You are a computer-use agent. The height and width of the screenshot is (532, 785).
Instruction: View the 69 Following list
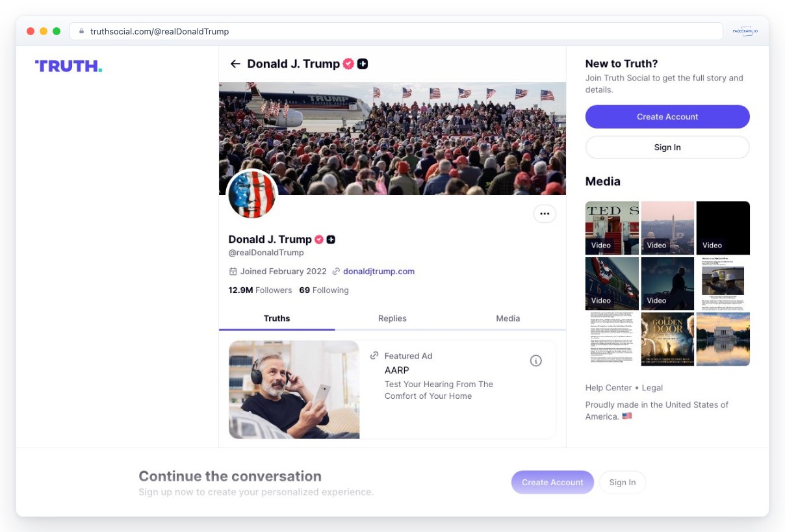[324, 290]
